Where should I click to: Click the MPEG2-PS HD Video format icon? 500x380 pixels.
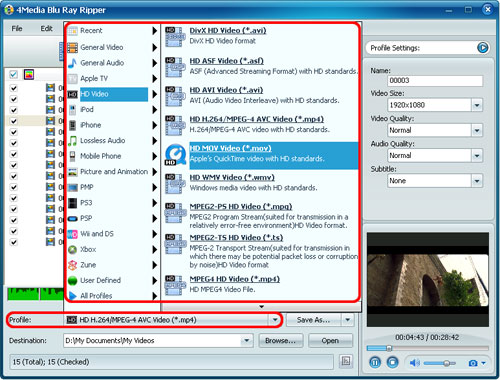click(175, 212)
